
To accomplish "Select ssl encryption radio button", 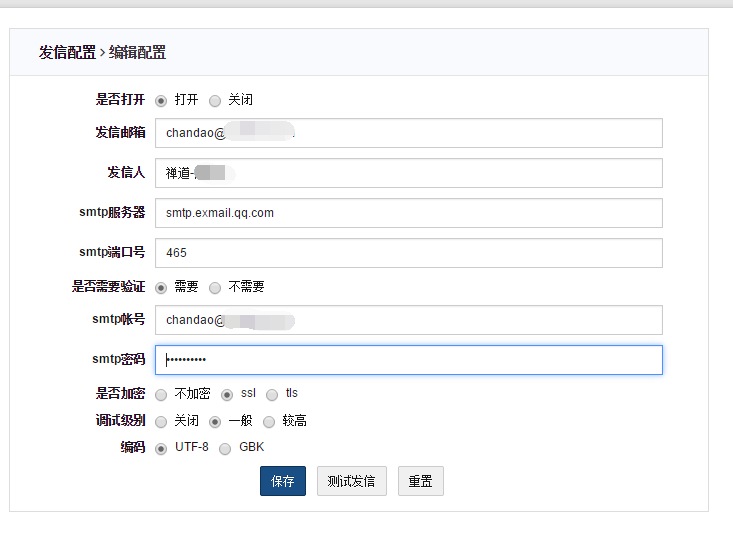I will pos(228,394).
